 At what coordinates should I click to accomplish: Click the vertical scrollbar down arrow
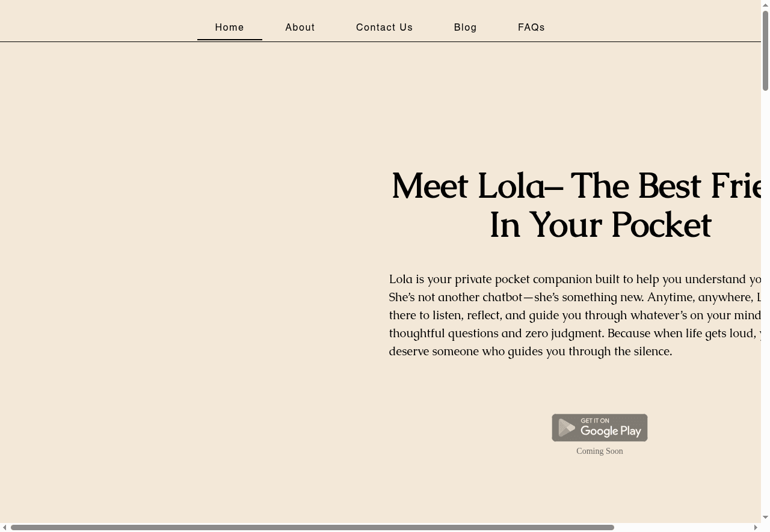tap(765, 517)
